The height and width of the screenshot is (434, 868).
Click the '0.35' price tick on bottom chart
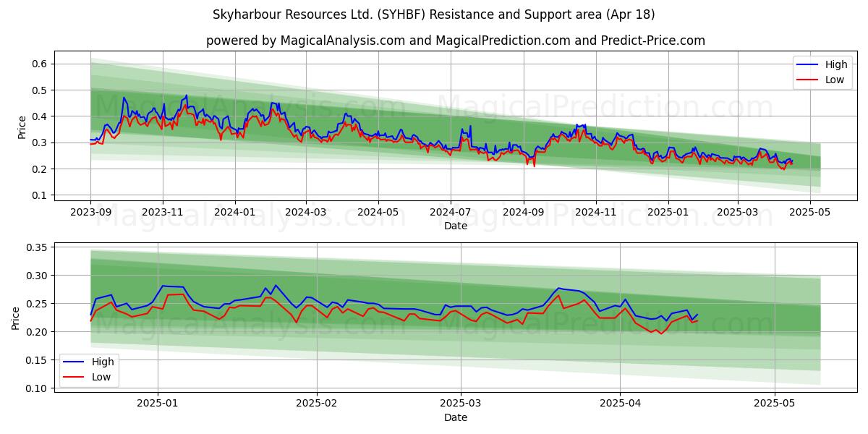tap(38, 247)
